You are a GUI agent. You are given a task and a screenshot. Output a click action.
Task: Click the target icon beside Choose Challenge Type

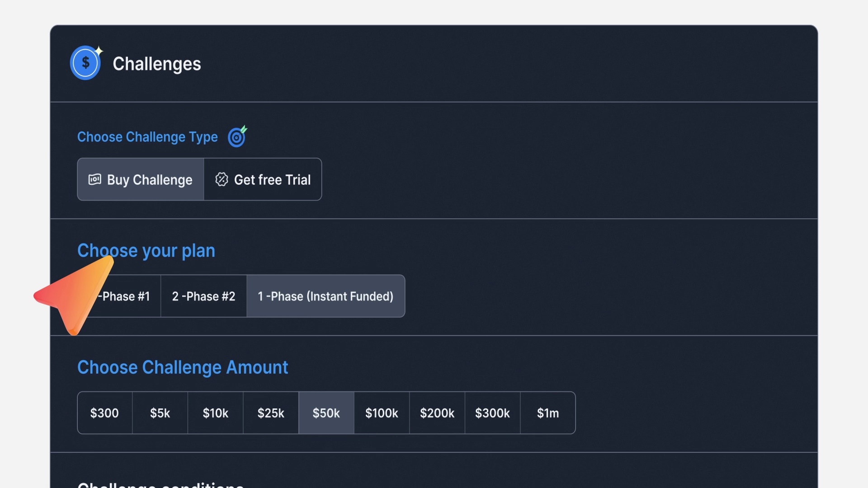(x=237, y=136)
